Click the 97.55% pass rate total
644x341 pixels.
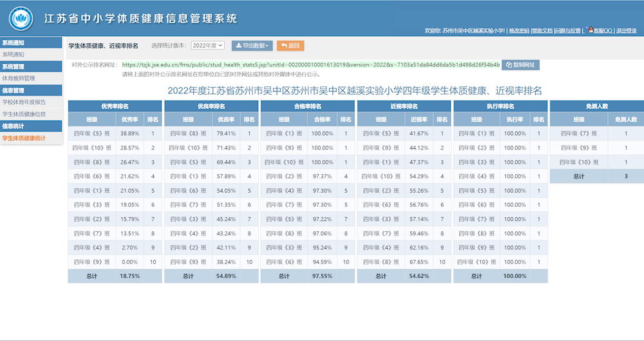(323, 276)
